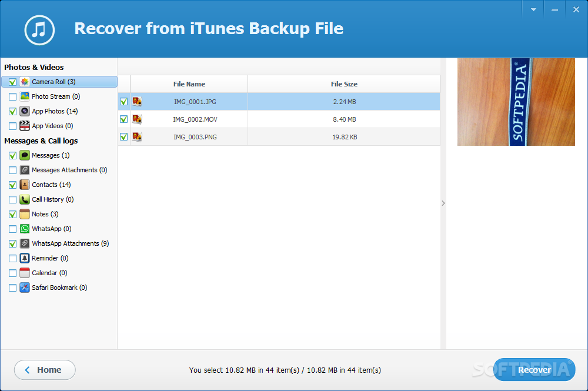The width and height of the screenshot is (588, 391).
Task: Click the Call History phone icon
Action: pos(24,199)
